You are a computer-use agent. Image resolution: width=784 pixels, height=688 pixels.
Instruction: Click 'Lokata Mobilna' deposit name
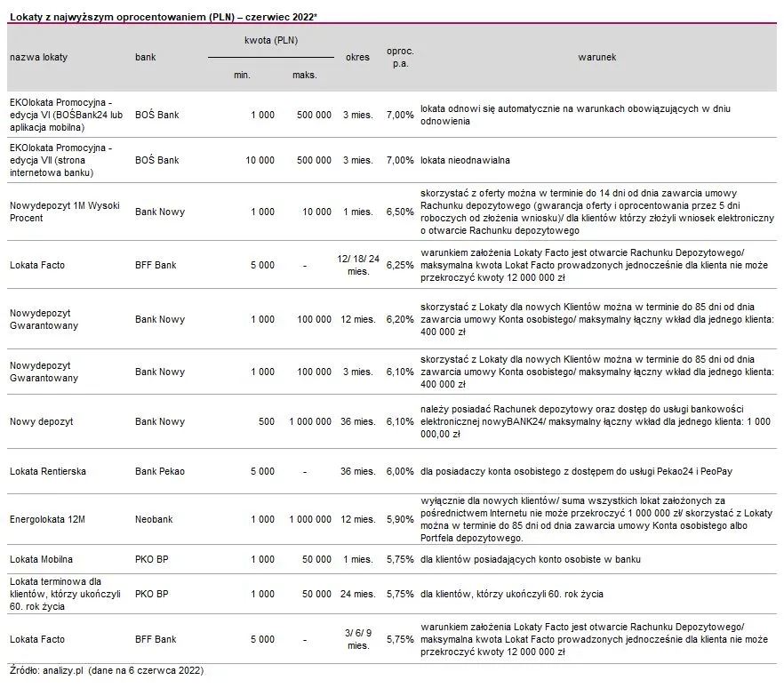41,559
